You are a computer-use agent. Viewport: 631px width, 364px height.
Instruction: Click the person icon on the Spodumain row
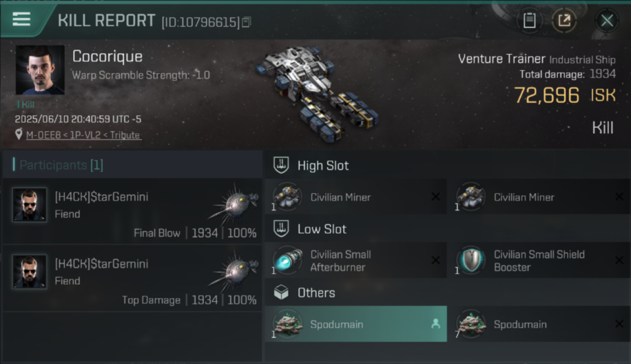435,324
